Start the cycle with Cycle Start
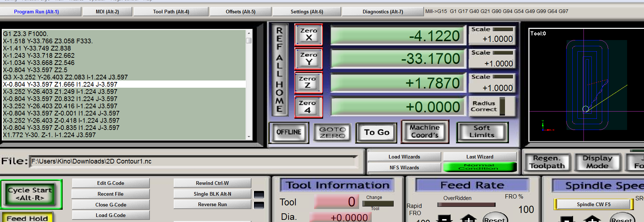 point(31,194)
